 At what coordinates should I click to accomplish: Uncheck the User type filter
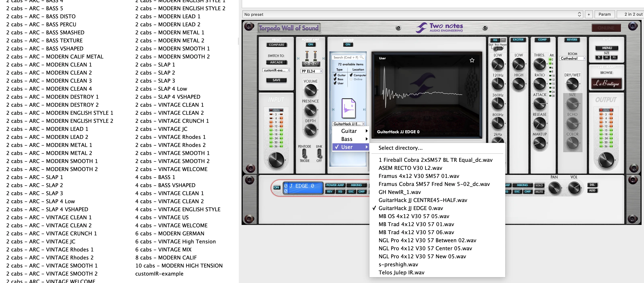pyautogui.click(x=335, y=83)
